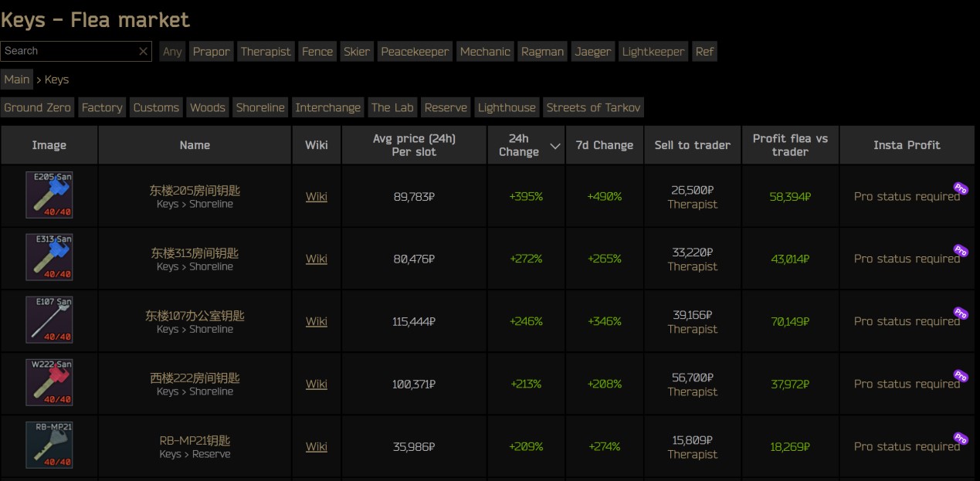Open the RB-MP21 key image

[49, 445]
